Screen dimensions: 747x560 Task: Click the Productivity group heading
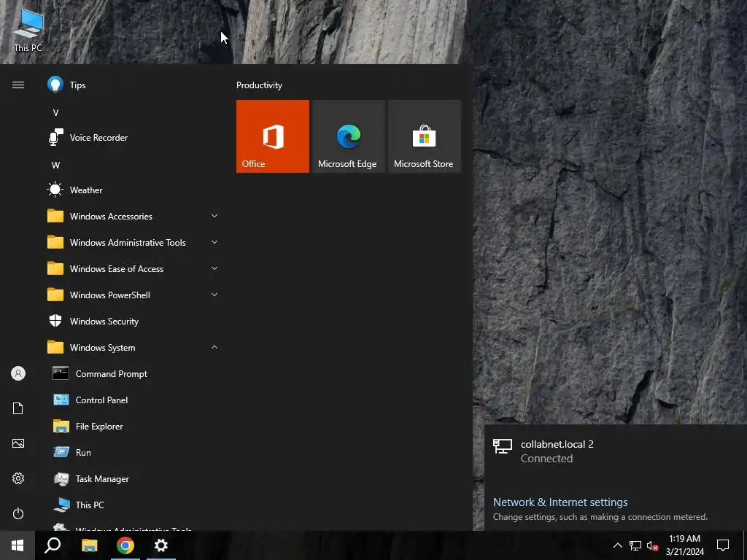point(259,85)
